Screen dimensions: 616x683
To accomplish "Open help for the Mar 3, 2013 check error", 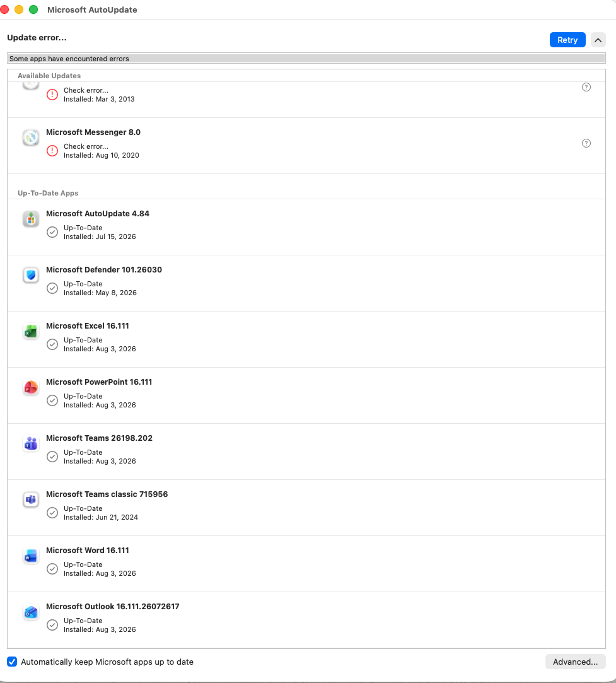I will tap(586, 87).
